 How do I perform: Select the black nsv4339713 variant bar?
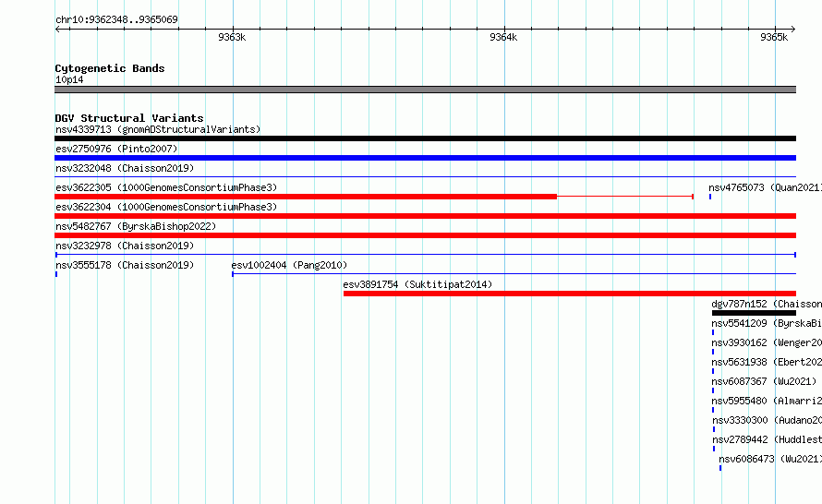(x=425, y=138)
